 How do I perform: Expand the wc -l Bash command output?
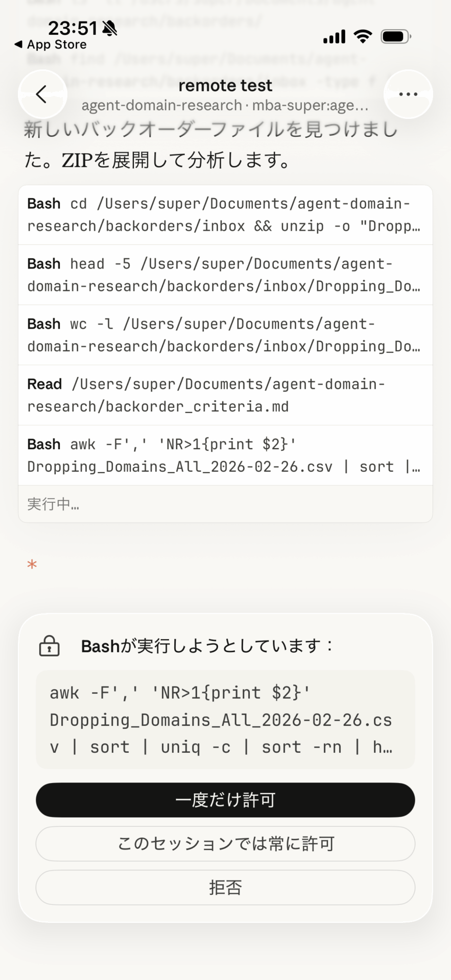tap(225, 335)
